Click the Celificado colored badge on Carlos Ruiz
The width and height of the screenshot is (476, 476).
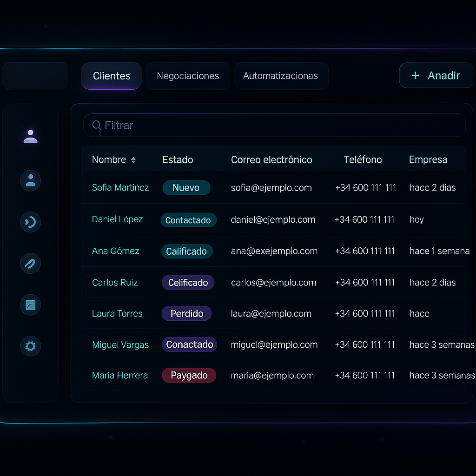188,282
